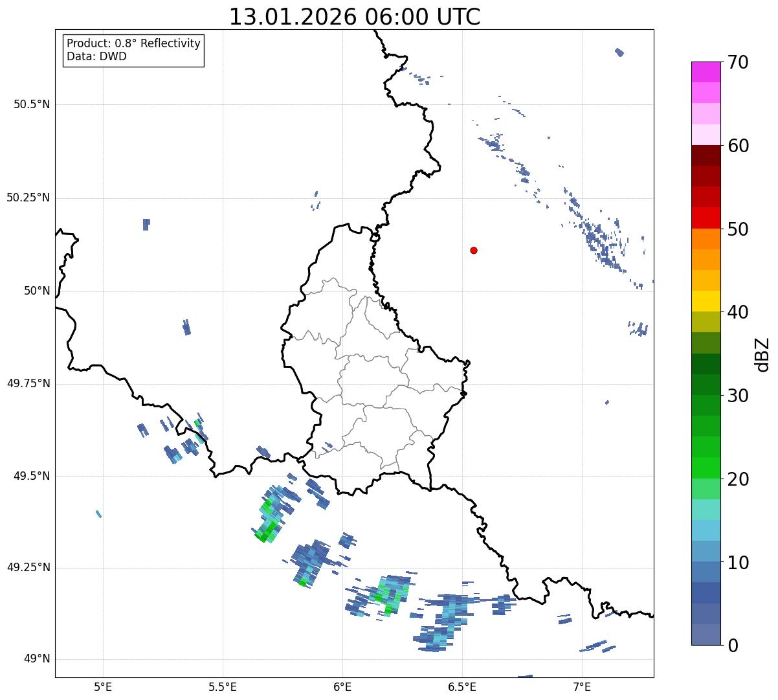Image resolution: width=778 pixels, height=700 pixels.
Task: Click the 6°E longitude label
Action: [x=343, y=686]
